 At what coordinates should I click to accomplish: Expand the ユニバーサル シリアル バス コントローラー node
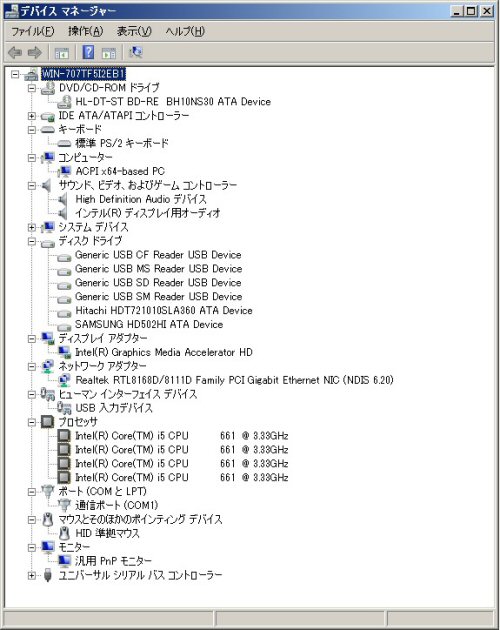[x=32, y=576]
